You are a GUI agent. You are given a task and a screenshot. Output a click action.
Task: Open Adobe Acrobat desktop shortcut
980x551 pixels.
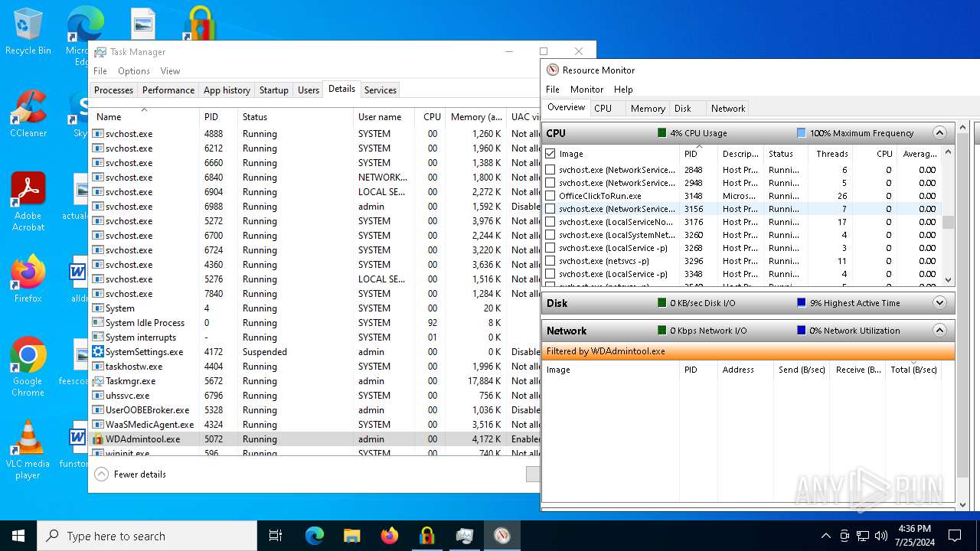(28, 203)
